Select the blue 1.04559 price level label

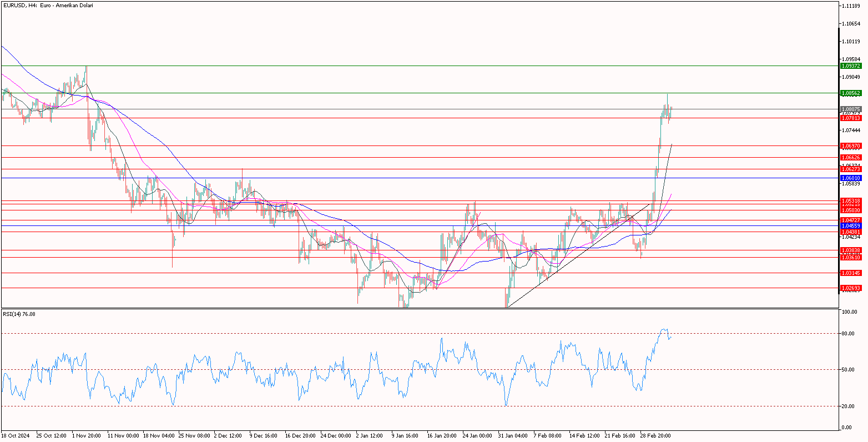(x=851, y=226)
